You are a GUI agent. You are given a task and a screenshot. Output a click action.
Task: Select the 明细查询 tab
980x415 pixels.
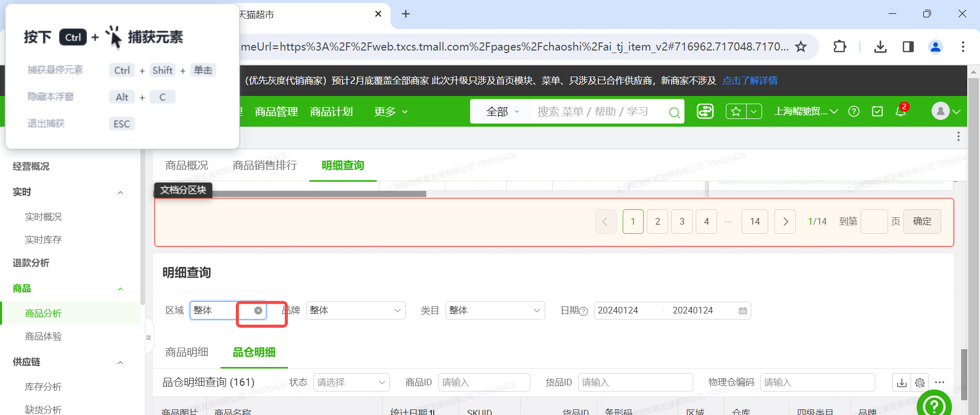343,165
